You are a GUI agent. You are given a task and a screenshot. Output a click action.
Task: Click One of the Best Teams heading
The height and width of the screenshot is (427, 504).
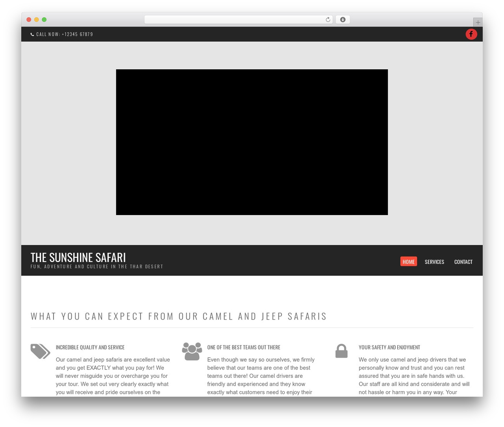(x=244, y=347)
